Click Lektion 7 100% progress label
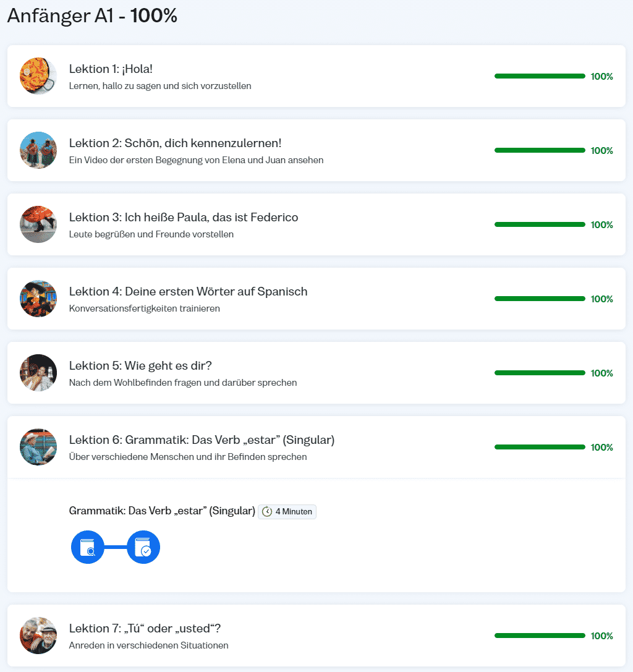Screen dimensions: 633x672 (x=601, y=636)
